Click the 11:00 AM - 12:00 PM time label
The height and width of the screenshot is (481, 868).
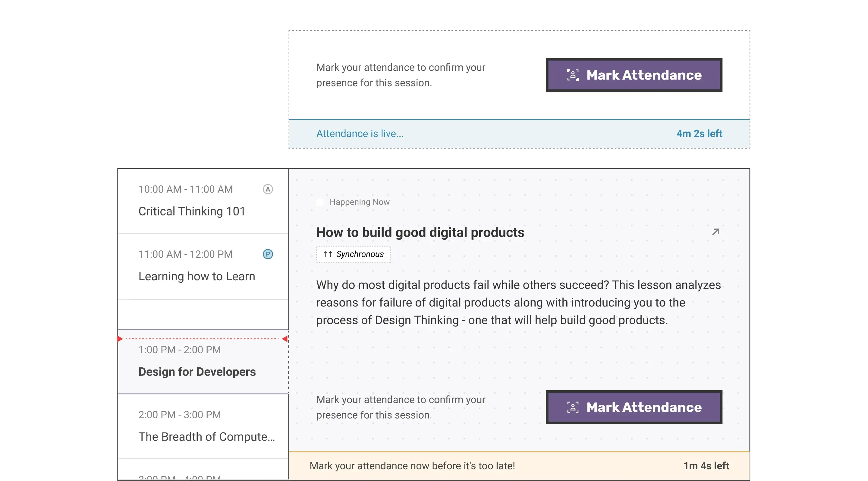point(186,254)
